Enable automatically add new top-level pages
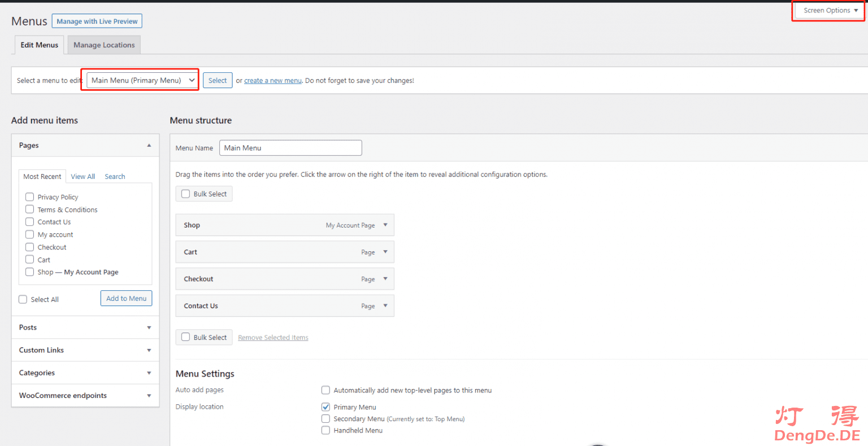Image resolution: width=868 pixels, height=446 pixels. pyautogui.click(x=325, y=390)
